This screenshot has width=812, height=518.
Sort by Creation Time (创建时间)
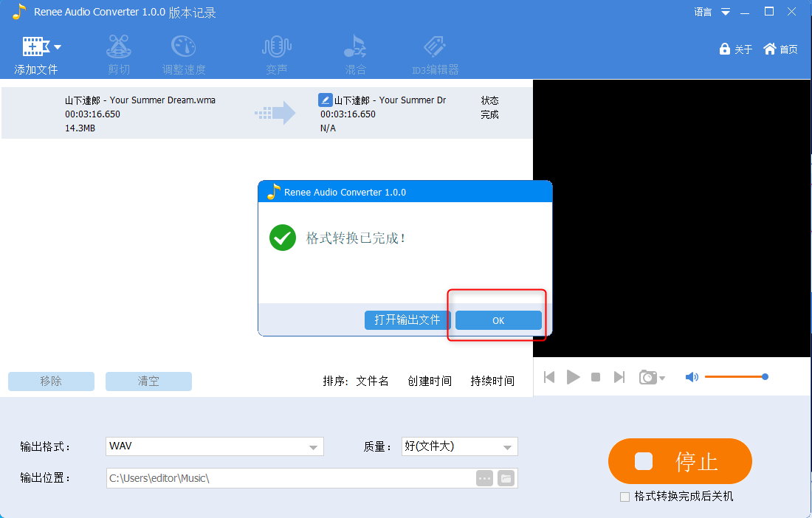(x=430, y=381)
